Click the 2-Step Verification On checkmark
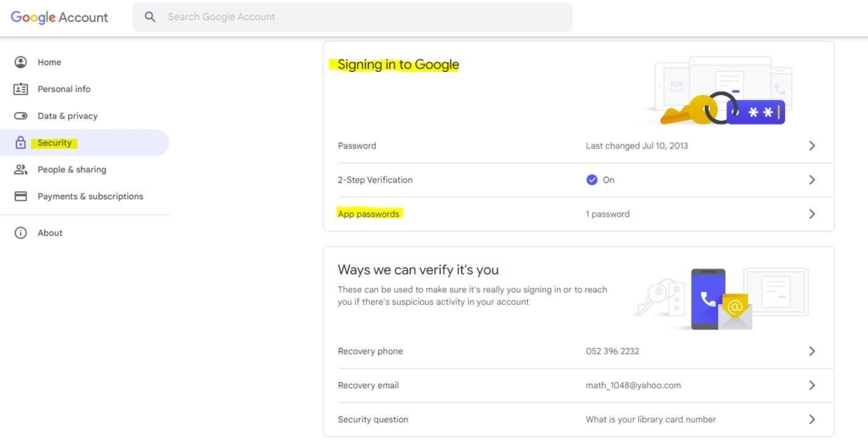868x448 pixels. pyautogui.click(x=592, y=180)
